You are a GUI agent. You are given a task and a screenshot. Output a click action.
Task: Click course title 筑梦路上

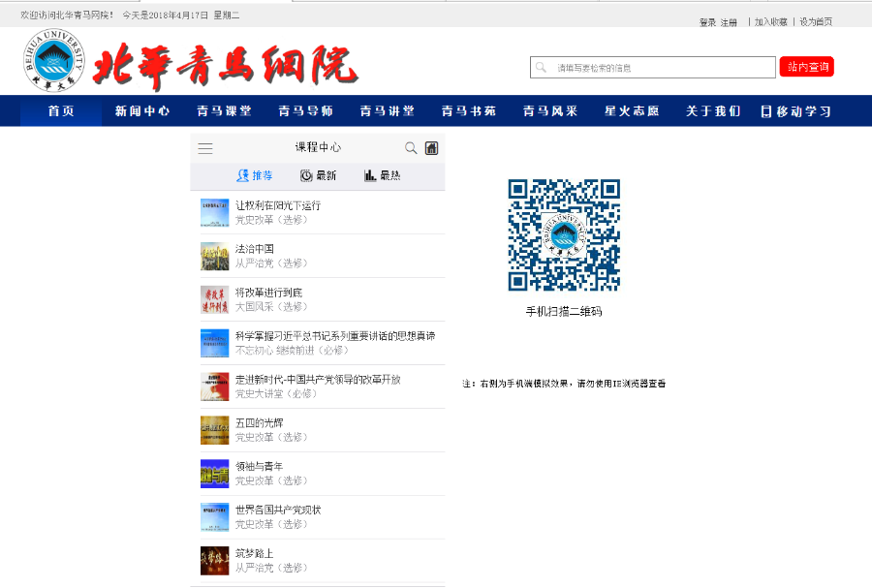[x=254, y=553]
